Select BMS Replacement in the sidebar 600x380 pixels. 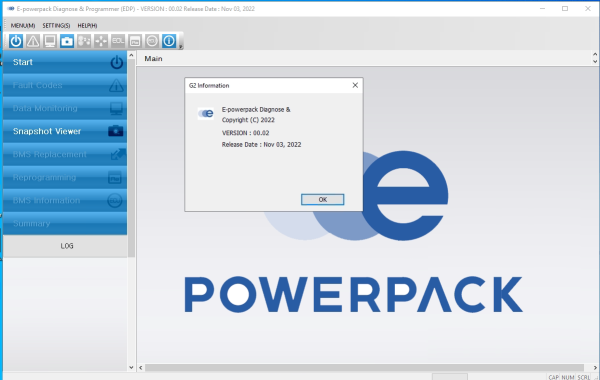[x=65, y=154]
